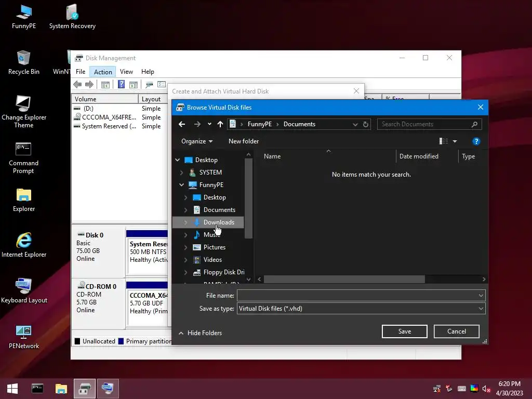The height and width of the screenshot is (399, 532).
Task: Click the network tray icon
Action: [437, 389]
